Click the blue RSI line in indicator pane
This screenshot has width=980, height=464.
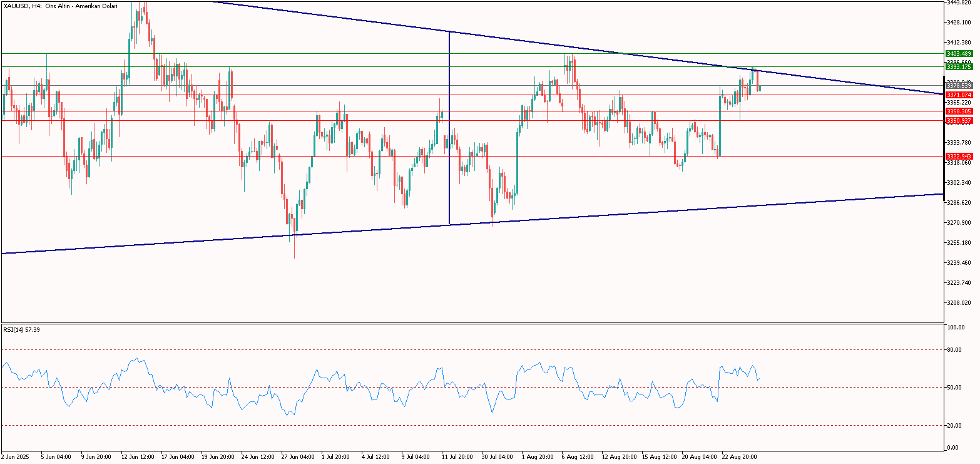pyautogui.click(x=380, y=387)
